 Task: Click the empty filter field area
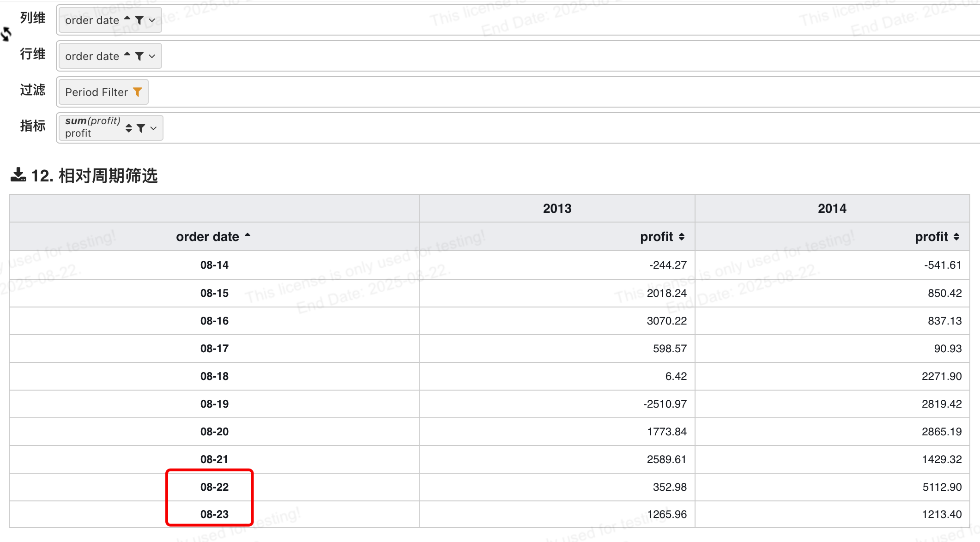tap(563, 92)
